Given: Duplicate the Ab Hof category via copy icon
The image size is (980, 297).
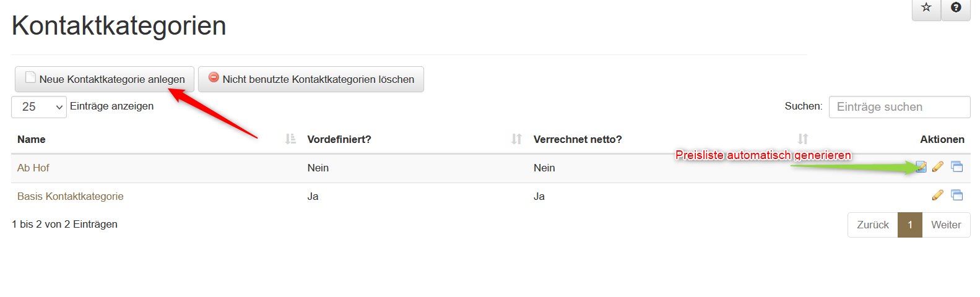Looking at the screenshot, I should click(957, 166).
